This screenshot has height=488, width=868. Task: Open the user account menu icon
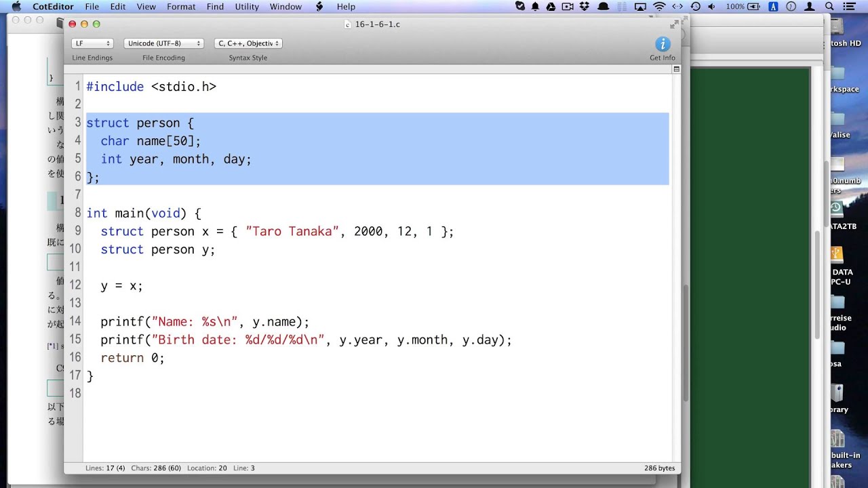point(810,6)
